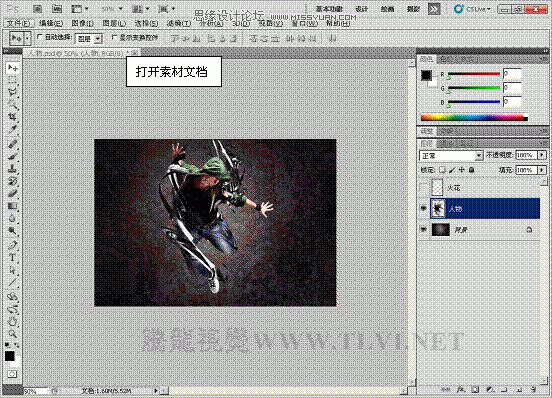The width and height of the screenshot is (552, 398).
Task: Expand more workspaces chevron button
Action: click(x=434, y=9)
